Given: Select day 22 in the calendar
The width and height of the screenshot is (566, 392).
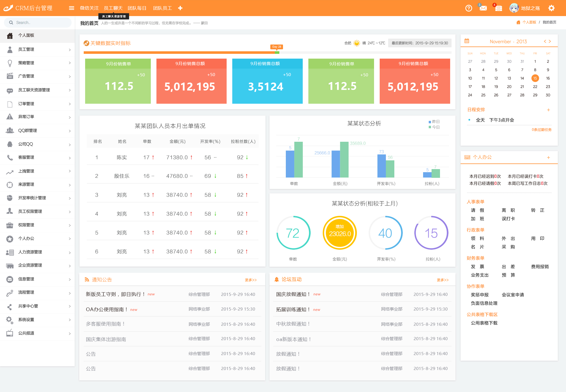Looking at the screenshot, I should (x=535, y=87).
